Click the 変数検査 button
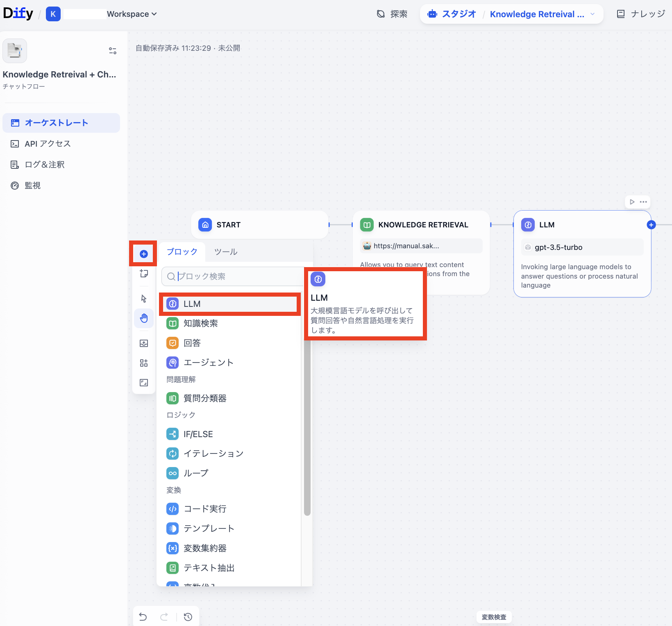672x626 pixels. click(494, 617)
